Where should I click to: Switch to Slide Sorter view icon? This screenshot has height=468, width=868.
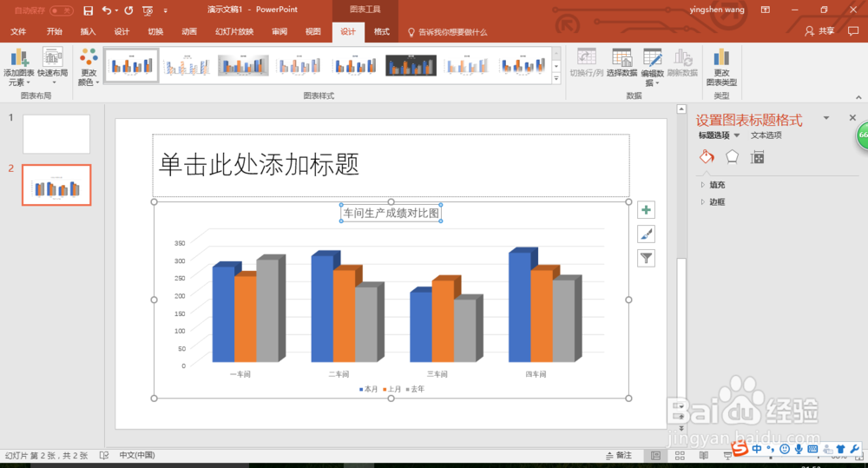pos(680,455)
